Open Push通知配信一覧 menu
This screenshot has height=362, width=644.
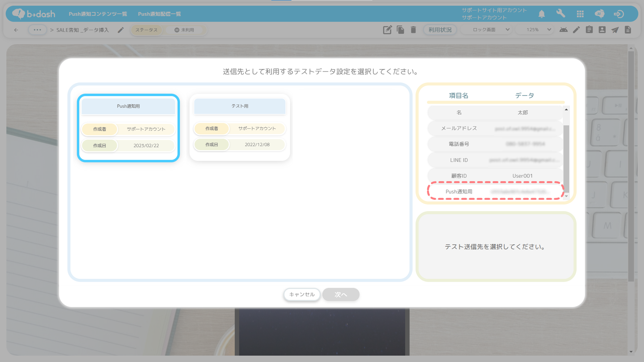159,14
